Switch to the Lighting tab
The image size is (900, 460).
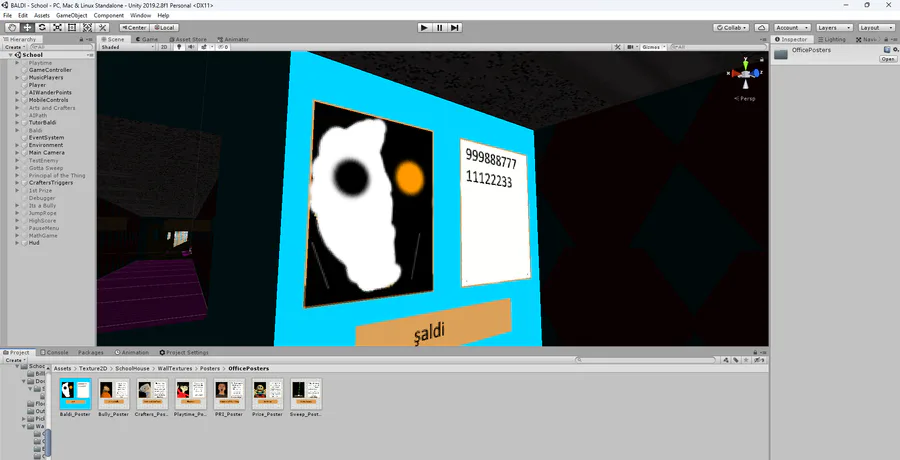tap(831, 40)
